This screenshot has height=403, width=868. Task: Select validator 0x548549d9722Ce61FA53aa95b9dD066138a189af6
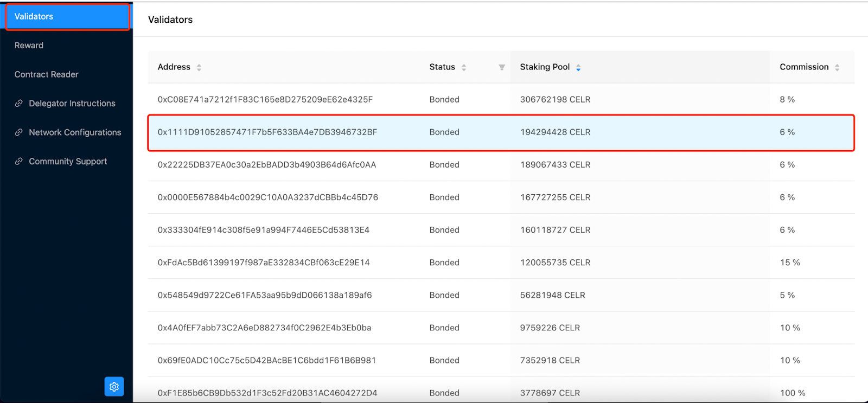pyautogui.click(x=265, y=295)
